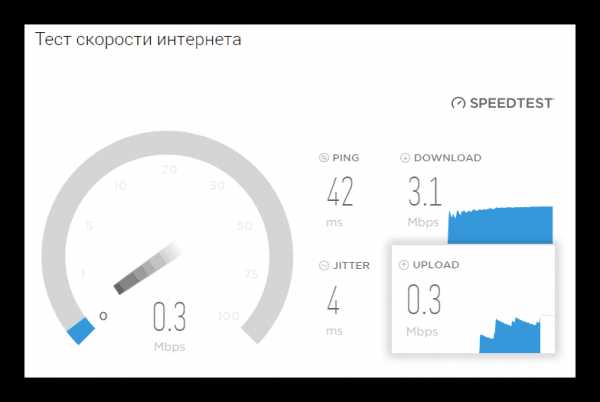Screen dimensions: 600x402
Task: Click the 0.3 upload value in the card
Action: tap(424, 299)
